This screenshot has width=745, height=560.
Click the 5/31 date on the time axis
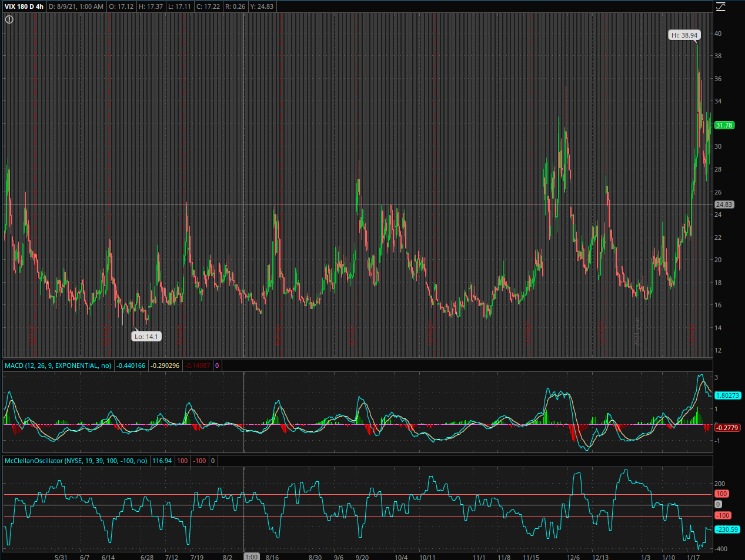[61, 557]
